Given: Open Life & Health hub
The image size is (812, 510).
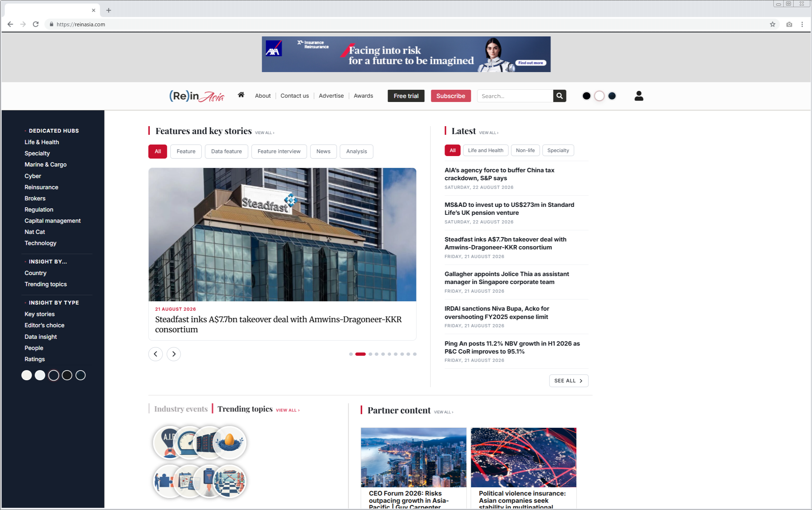Looking at the screenshot, I should [42, 142].
